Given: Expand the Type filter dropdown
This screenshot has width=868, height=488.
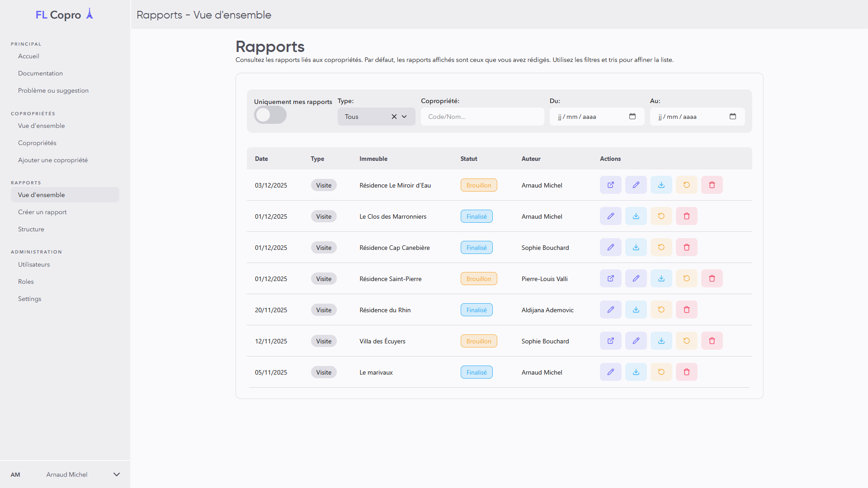Looking at the screenshot, I should (x=404, y=117).
